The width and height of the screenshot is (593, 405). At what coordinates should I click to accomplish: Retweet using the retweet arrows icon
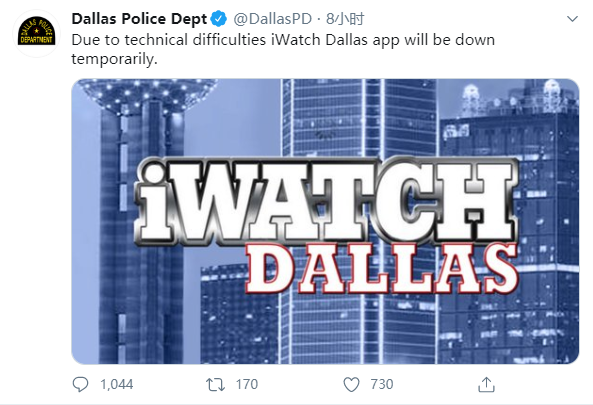(x=215, y=385)
